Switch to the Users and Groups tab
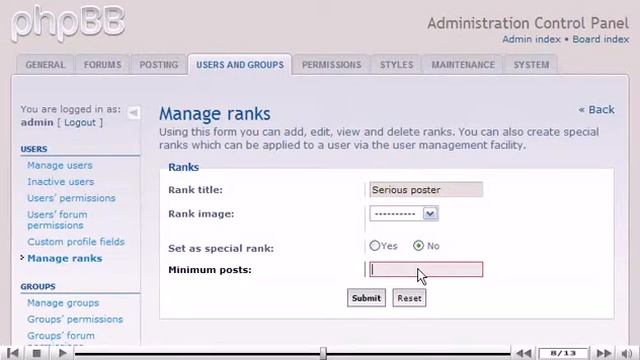The width and height of the screenshot is (640, 360). [x=240, y=65]
